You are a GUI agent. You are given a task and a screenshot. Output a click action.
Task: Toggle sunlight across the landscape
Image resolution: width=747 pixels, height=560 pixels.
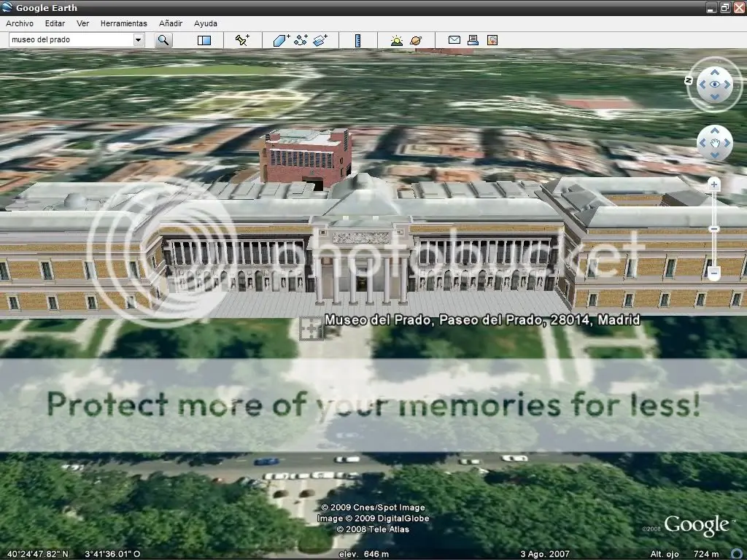396,41
